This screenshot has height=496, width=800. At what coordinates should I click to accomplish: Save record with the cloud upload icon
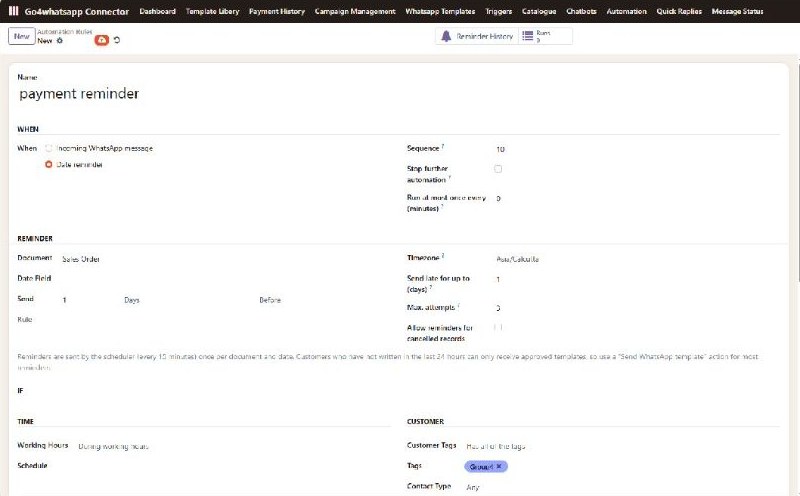102,40
